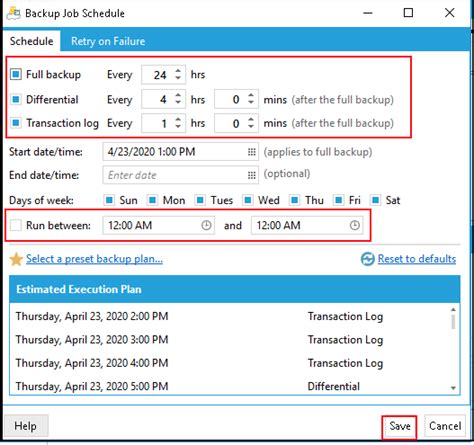This screenshot has width=474, height=445.
Task: Select the 3:00 PM Transaction Log row
Action: [x=230, y=340]
